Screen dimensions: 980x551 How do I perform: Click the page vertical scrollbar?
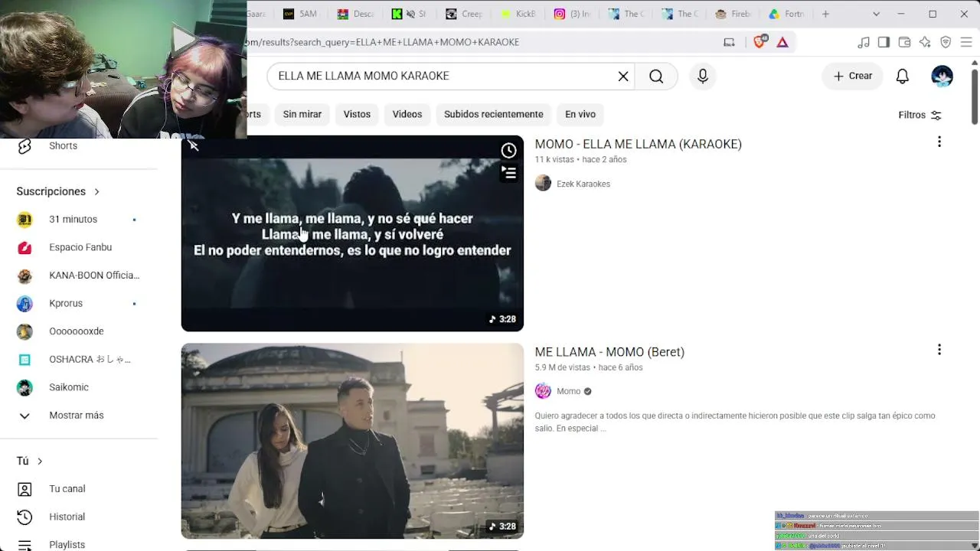tap(974, 96)
